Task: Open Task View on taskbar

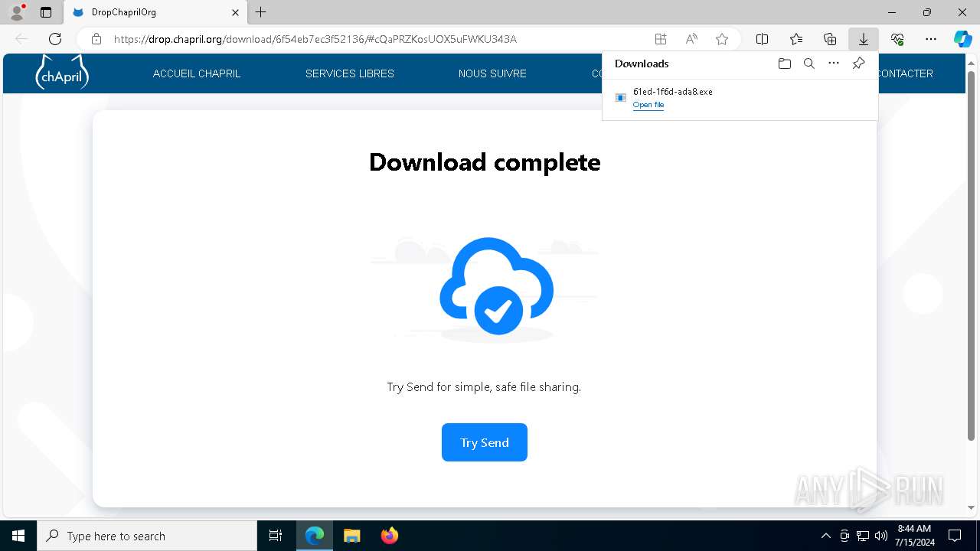Action: [276, 536]
